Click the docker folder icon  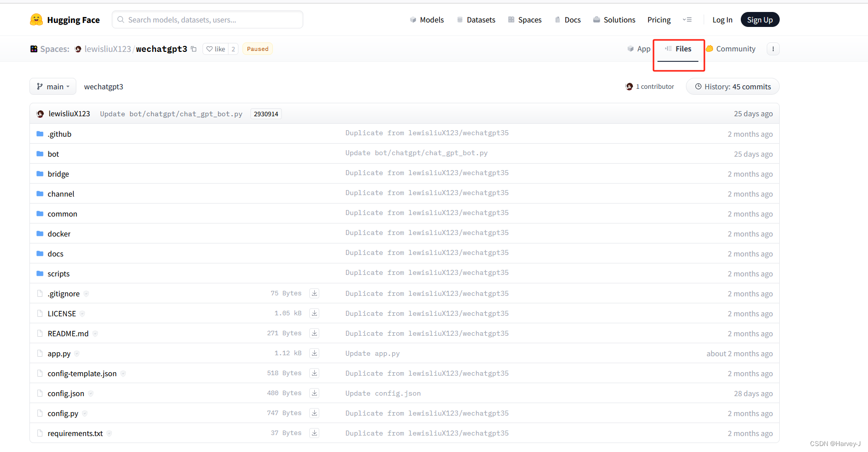coord(40,233)
